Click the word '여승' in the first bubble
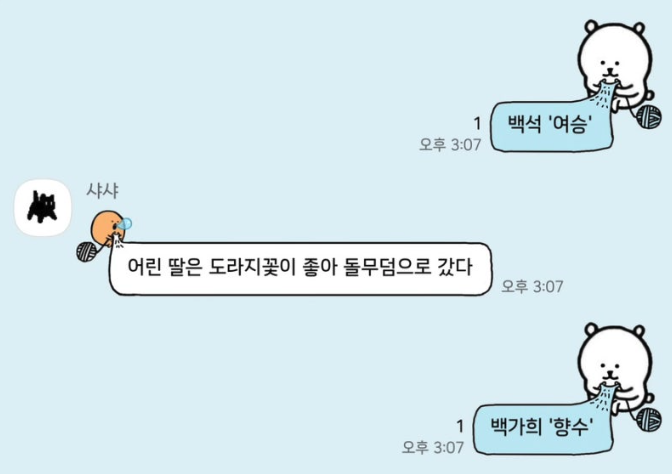Viewport: 672px width, 474px height. pos(570,124)
